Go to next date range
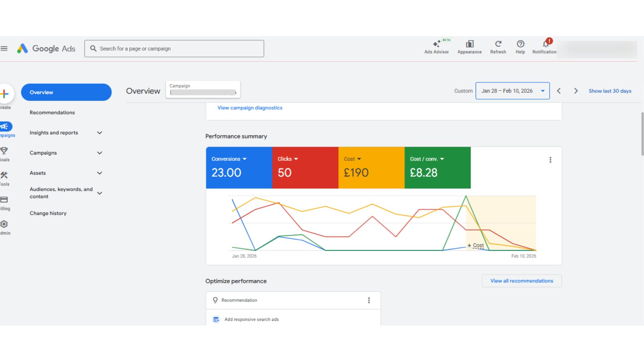Viewport: 644px width, 362px height. (x=576, y=91)
